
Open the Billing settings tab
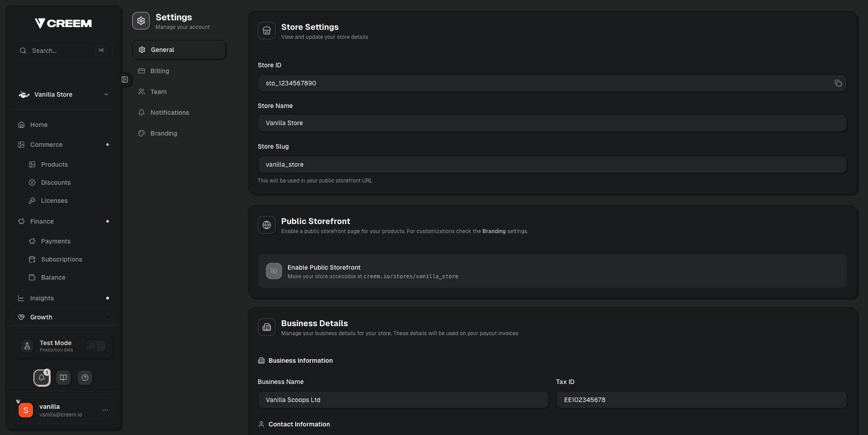(x=160, y=71)
